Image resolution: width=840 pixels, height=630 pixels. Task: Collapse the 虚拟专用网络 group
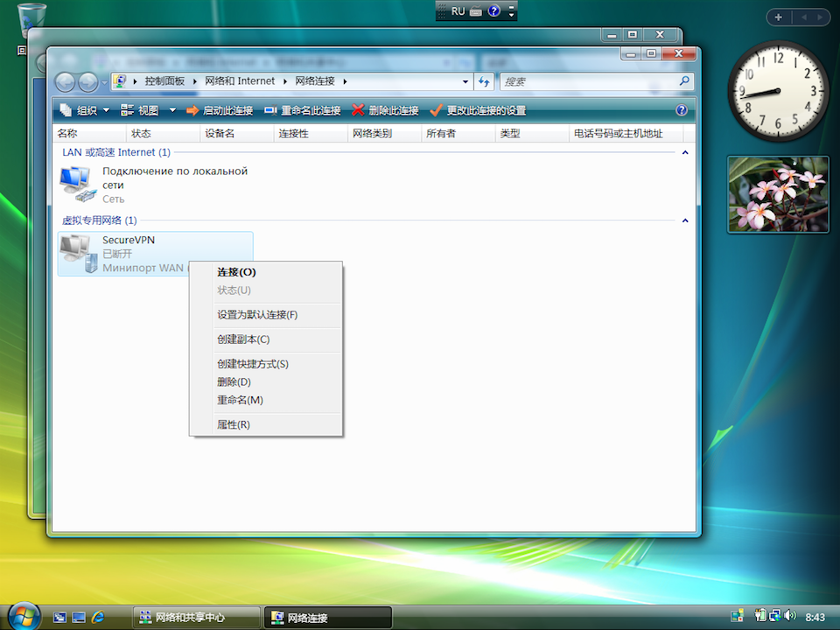click(685, 220)
